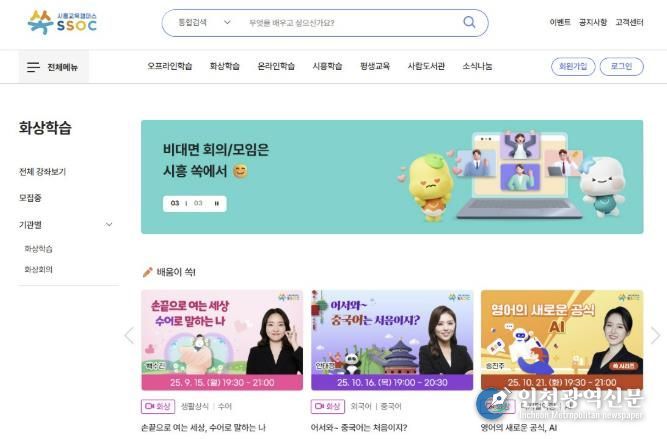Image resolution: width=667 pixels, height=439 pixels.
Task: Click the left carousel arrow beside course cards
Action: click(x=129, y=335)
